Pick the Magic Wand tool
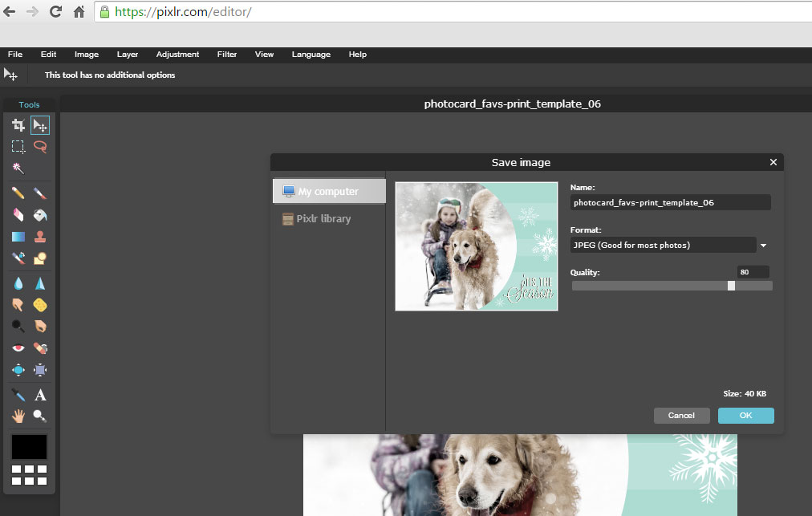Image resolution: width=812 pixels, height=516 pixels. point(18,169)
